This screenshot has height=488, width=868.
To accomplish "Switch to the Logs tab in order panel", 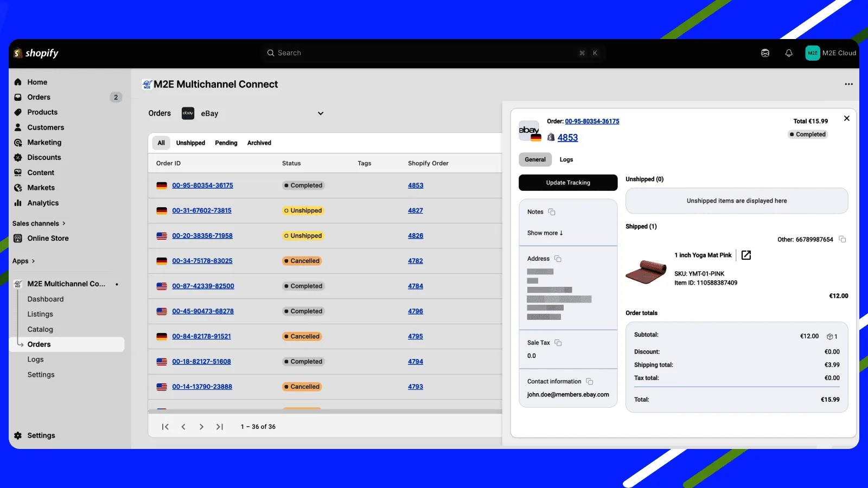I will click(566, 159).
